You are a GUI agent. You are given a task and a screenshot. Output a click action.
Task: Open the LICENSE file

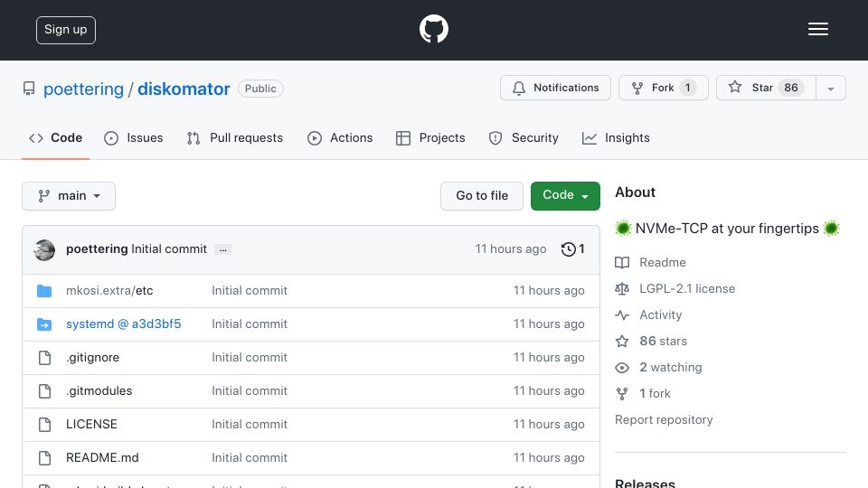click(x=91, y=424)
